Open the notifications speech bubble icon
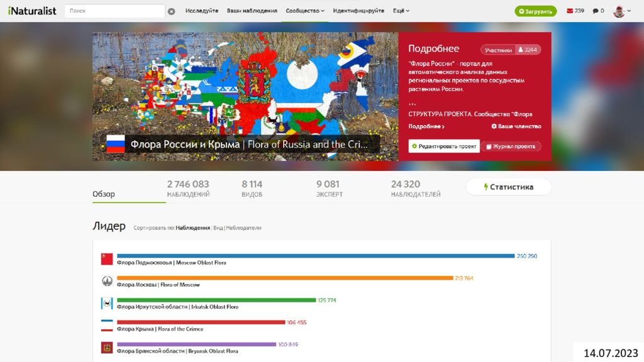 tap(595, 11)
